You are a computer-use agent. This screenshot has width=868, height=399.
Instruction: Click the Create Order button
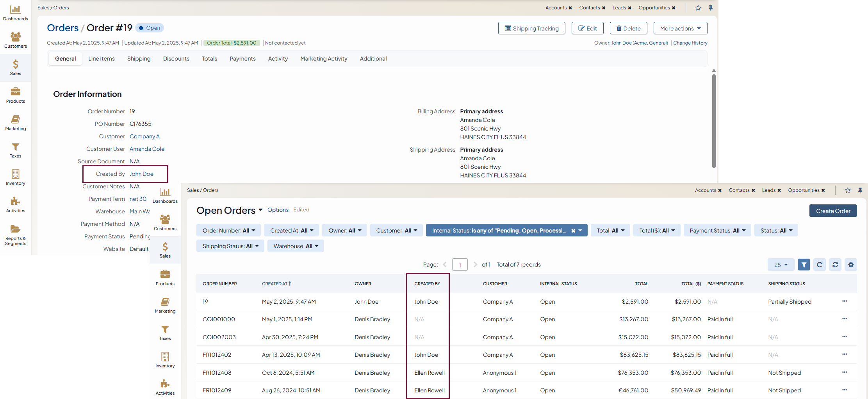click(x=832, y=211)
